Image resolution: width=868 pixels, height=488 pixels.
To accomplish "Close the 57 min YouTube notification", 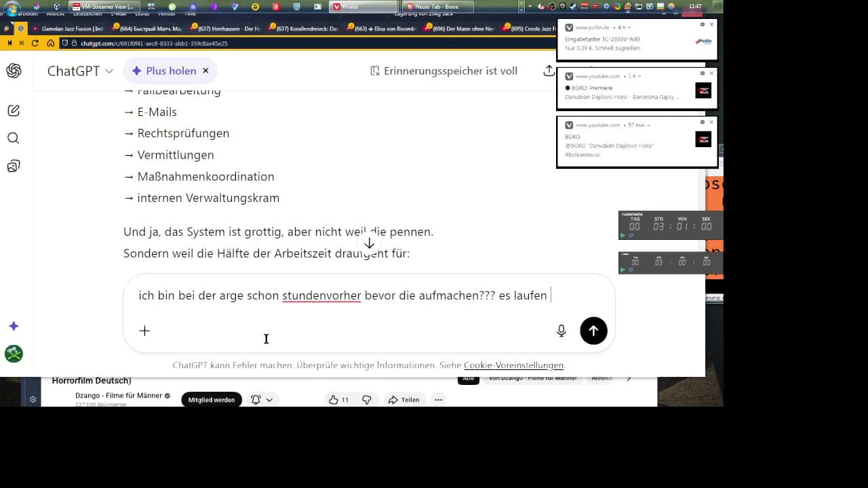I will click(711, 122).
